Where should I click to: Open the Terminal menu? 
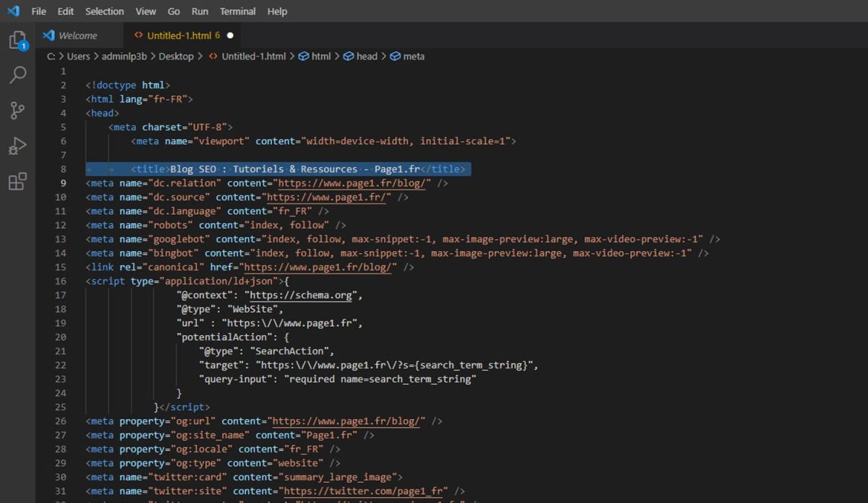click(237, 11)
